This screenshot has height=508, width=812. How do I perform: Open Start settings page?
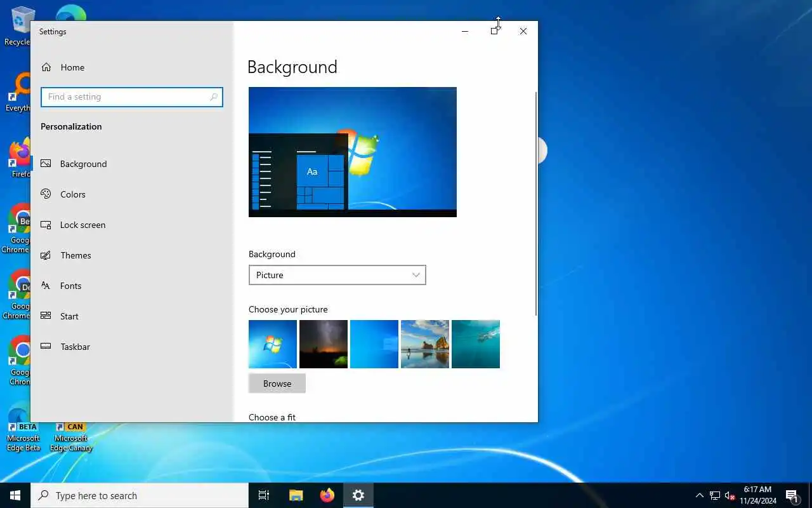pyautogui.click(x=131, y=316)
